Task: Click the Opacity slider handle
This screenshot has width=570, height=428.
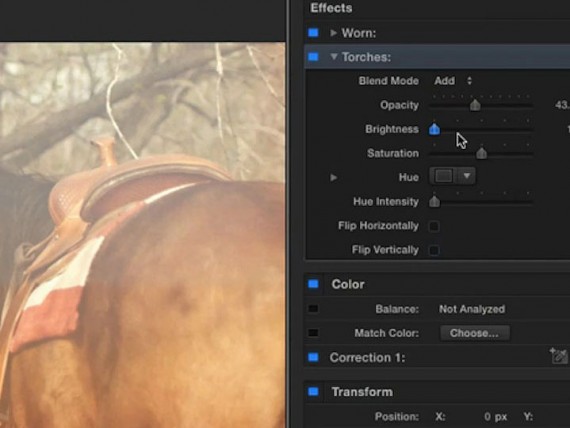Action: pyautogui.click(x=475, y=105)
